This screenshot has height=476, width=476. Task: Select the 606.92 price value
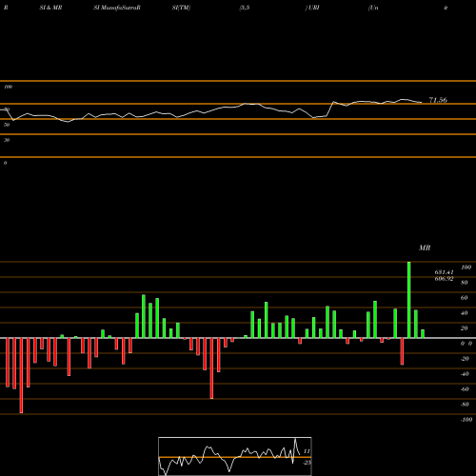444,279
